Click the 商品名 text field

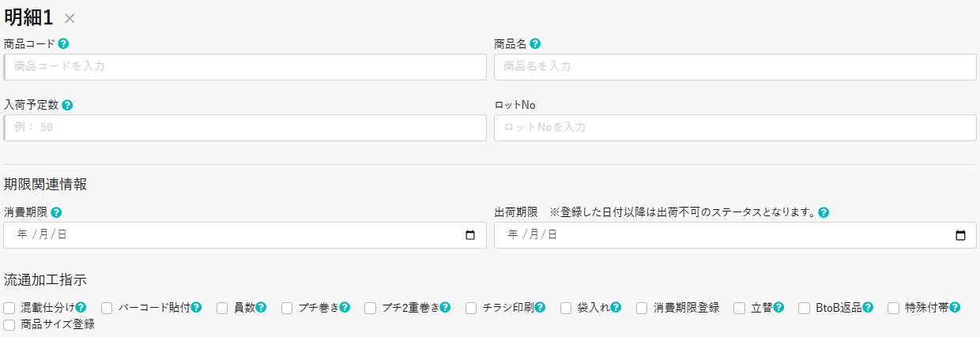735,67
